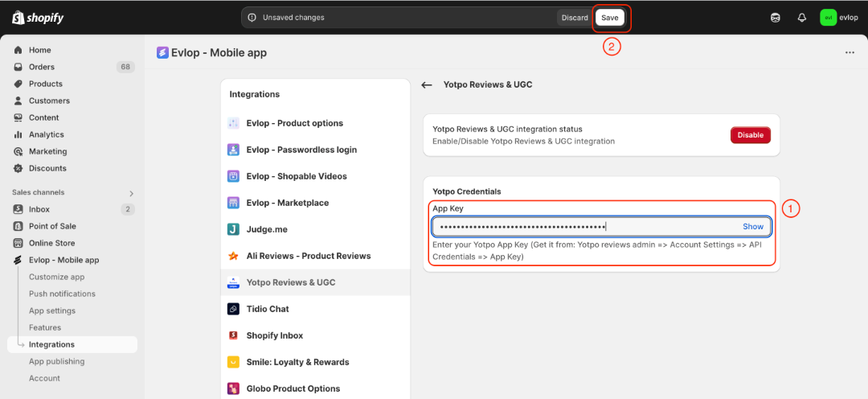Open notifications bell
The image size is (868, 399).
[x=801, y=18]
